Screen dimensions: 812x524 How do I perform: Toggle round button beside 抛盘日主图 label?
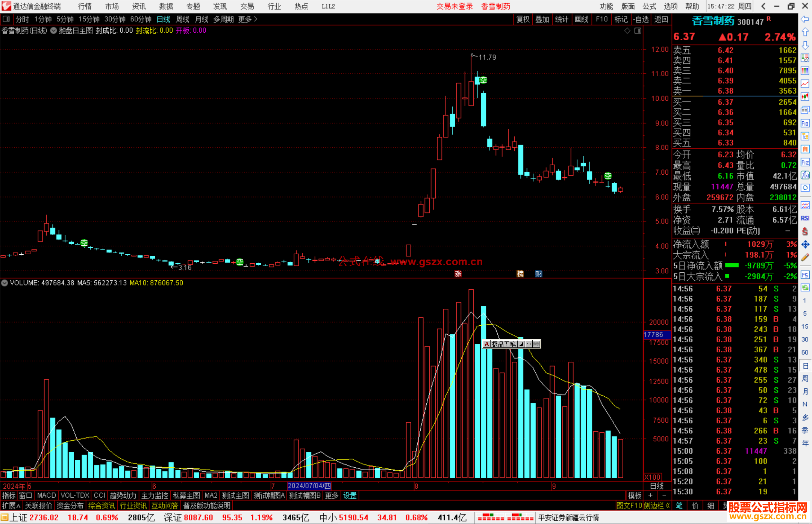[54, 30]
